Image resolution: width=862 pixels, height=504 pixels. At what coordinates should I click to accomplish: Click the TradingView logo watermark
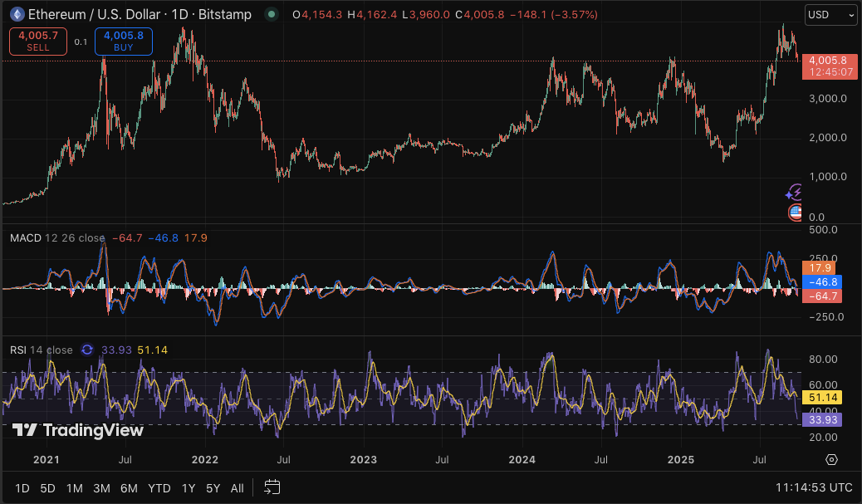tap(78, 430)
